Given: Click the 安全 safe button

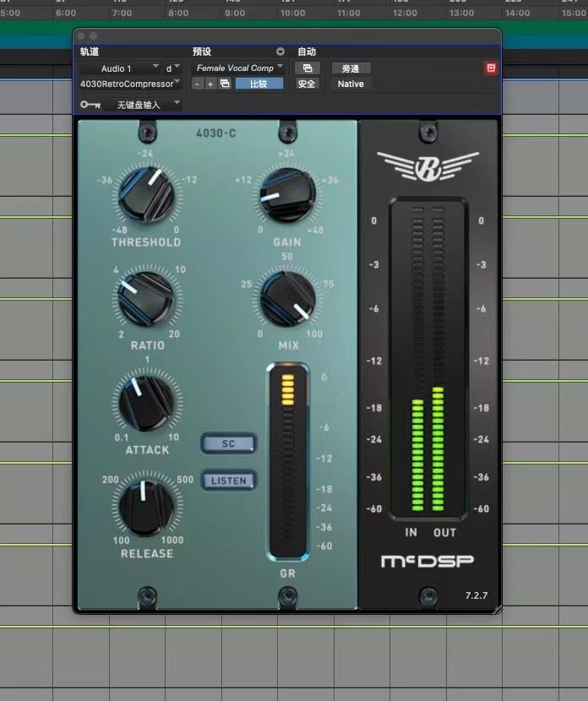Looking at the screenshot, I should 307,84.
